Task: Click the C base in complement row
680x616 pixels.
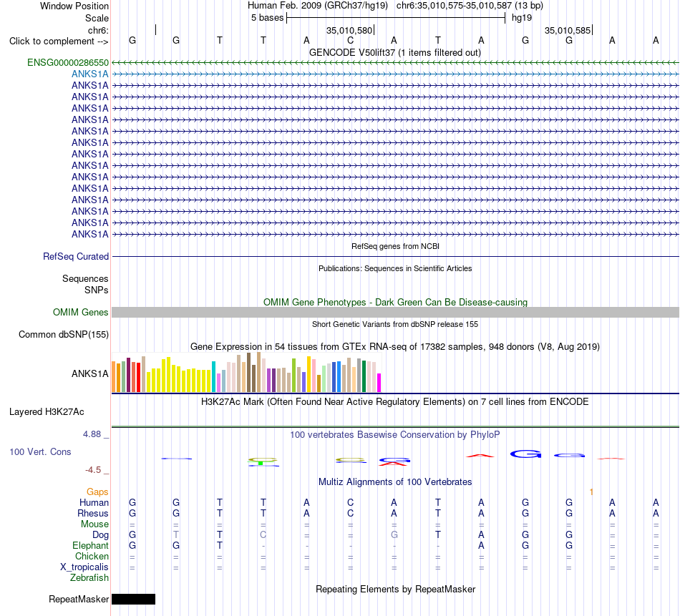Action: [x=351, y=40]
